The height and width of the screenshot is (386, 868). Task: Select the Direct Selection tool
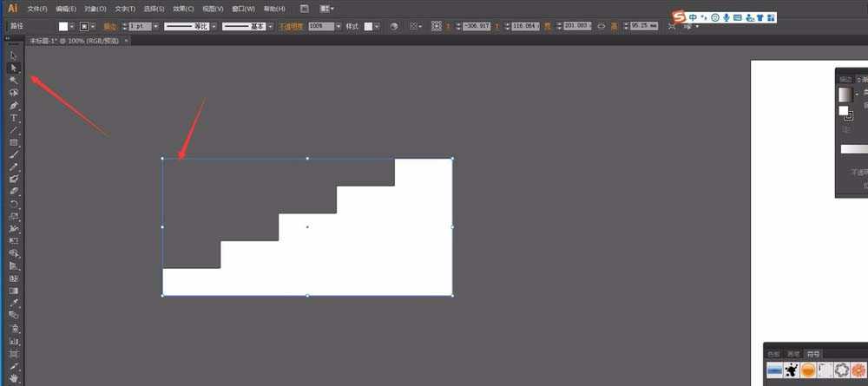tap(14, 68)
